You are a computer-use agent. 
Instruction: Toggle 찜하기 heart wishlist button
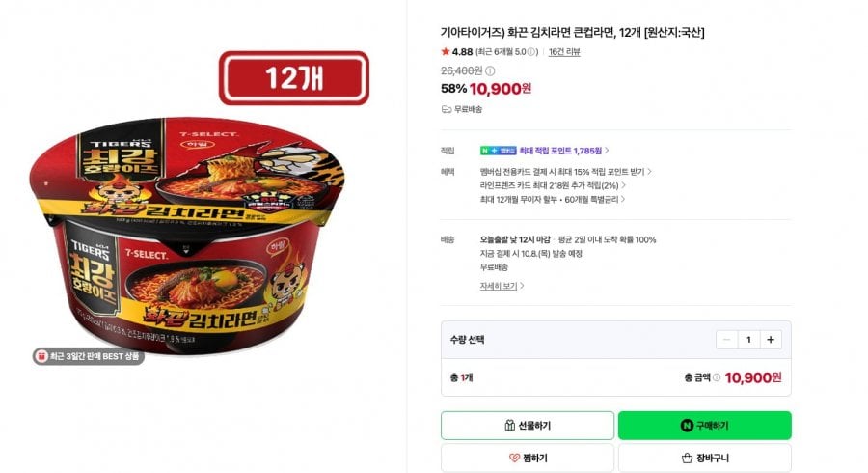pyautogui.click(x=528, y=459)
